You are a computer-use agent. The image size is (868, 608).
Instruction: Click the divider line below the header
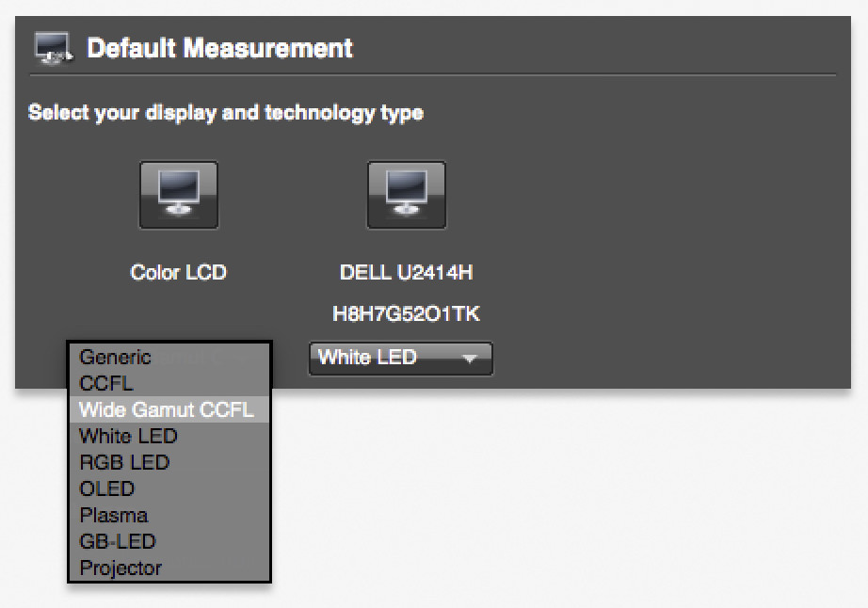(x=433, y=74)
